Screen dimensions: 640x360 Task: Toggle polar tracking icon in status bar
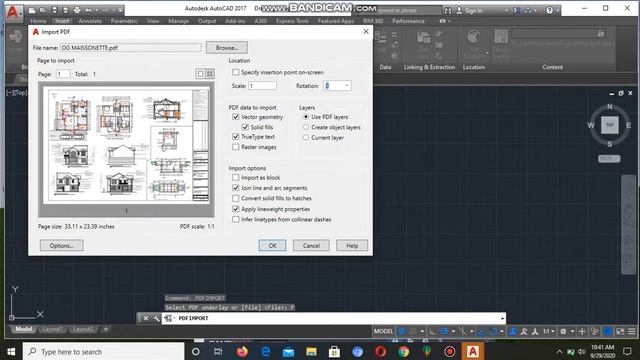pos(444,331)
